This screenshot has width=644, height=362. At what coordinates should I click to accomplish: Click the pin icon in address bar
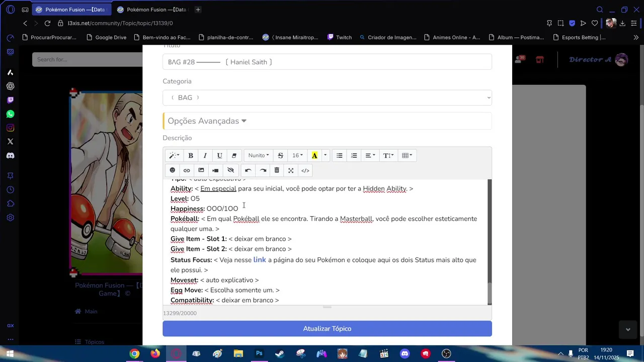click(549, 23)
